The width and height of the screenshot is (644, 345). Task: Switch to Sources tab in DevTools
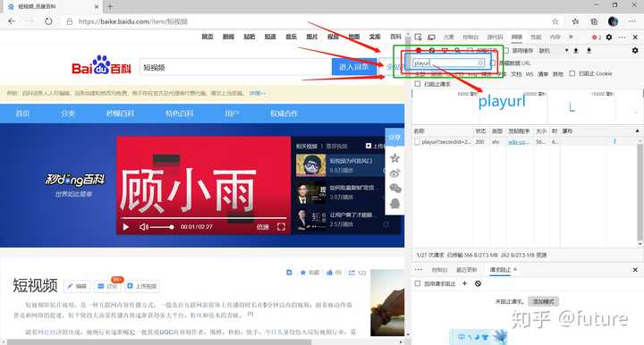pyautogui.click(x=495, y=37)
